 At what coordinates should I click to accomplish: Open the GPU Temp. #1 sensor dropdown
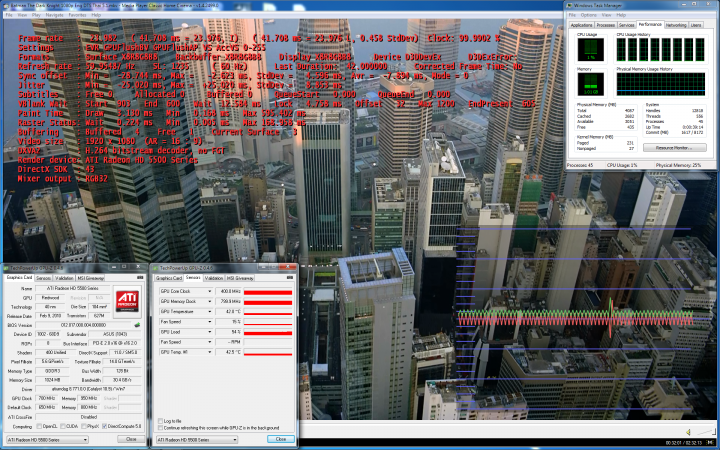point(210,352)
